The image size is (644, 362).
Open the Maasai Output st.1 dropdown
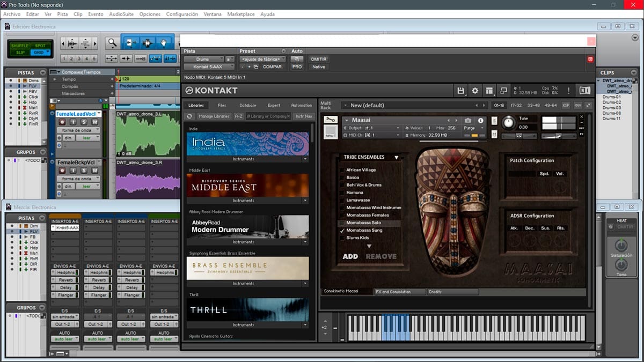point(372,128)
